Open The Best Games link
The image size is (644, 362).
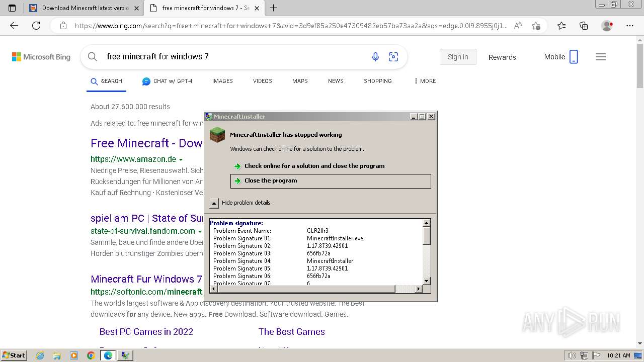tap(292, 332)
